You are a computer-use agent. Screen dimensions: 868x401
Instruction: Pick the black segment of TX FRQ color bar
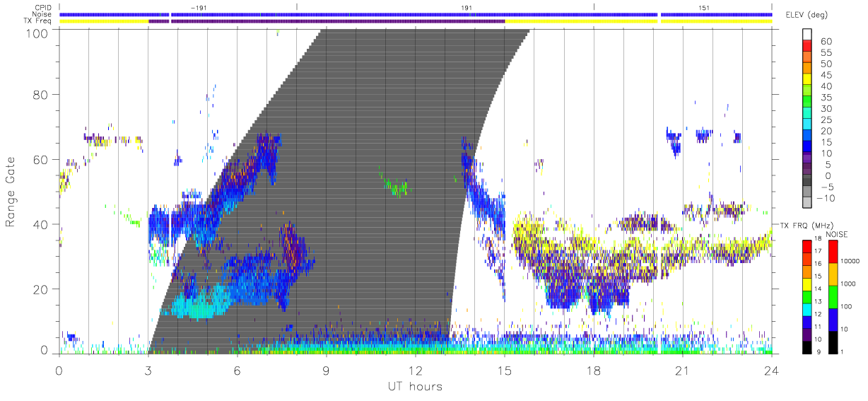(x=807, y=347)
